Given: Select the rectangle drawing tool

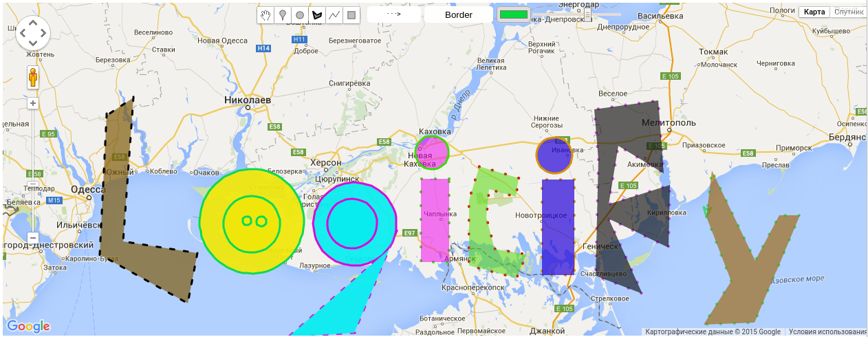Looking at the screenshot, I should coord(351,14).
